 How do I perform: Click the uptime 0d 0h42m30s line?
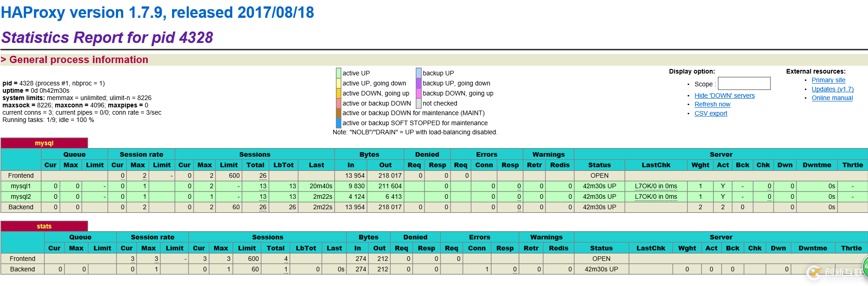click(x=36, y=90)
